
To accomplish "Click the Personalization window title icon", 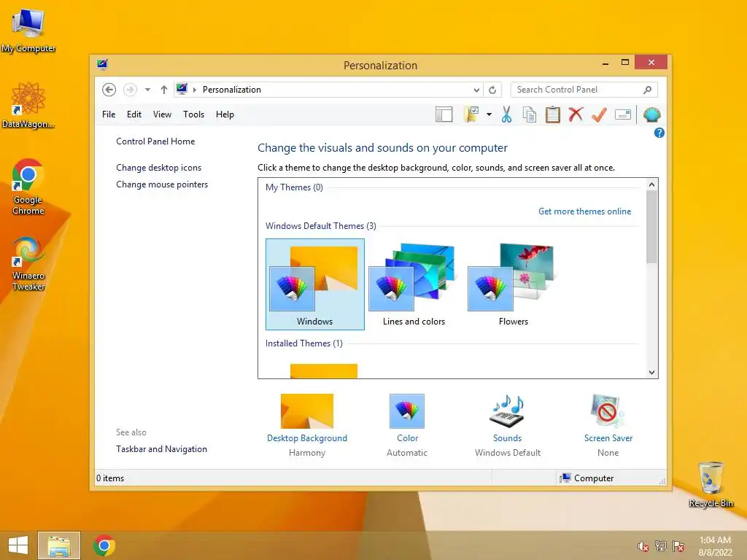I will [x=102, y=64].
